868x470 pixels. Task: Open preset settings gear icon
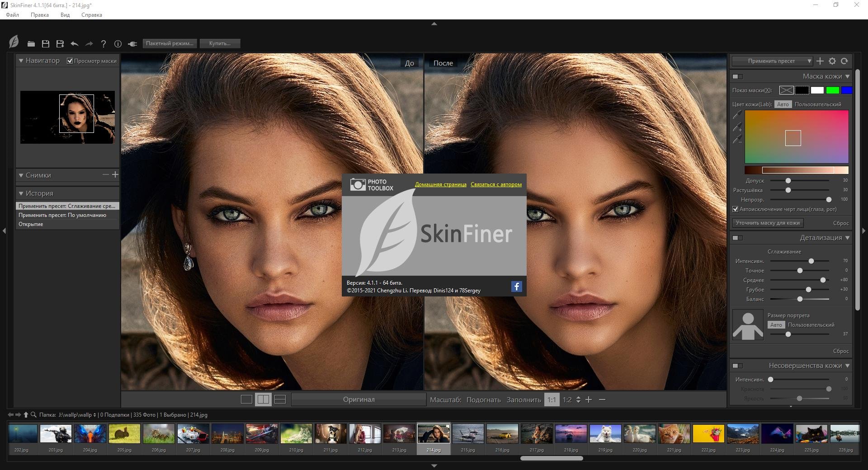coord(832,61)
